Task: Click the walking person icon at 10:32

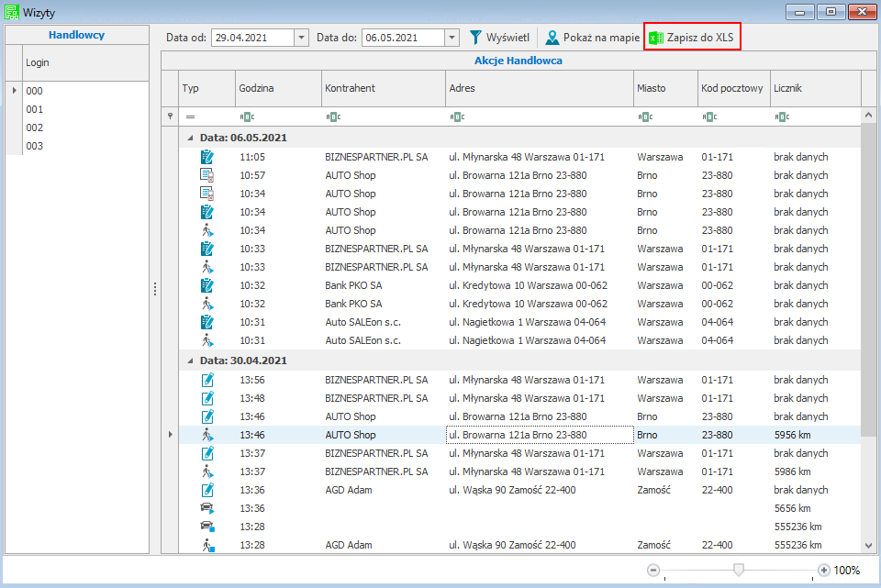Action: coord(206,304)
